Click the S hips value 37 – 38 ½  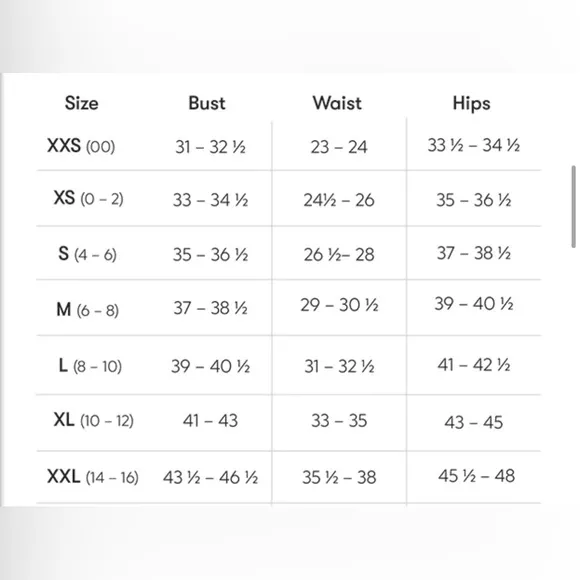pos(474,254)
